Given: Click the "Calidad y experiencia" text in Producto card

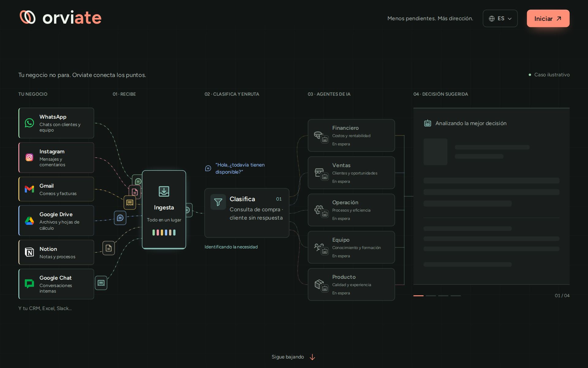Looking at the screenshot, I should click(352, 285).
